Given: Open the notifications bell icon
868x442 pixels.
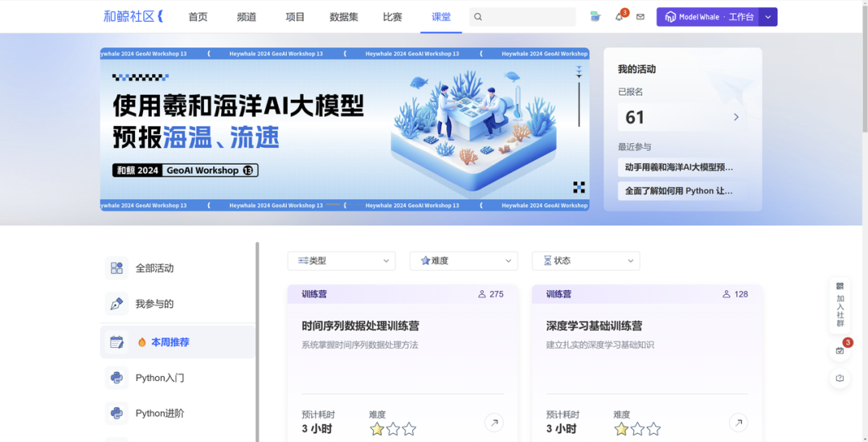Looking at the screenshot, I should tap(619, 17).
